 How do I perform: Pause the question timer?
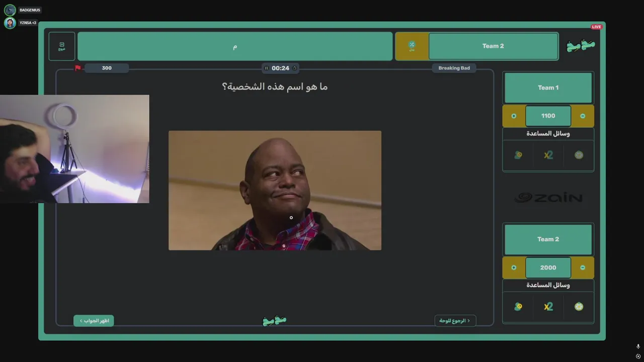click(x=267, y=68)
